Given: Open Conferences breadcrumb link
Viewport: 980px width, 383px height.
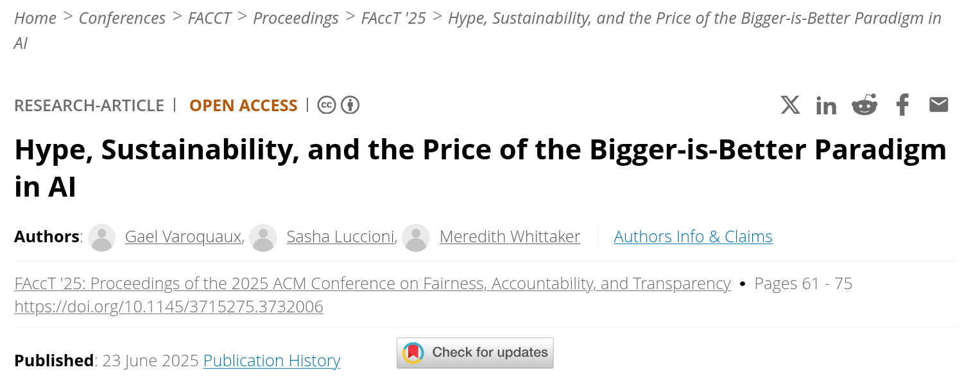Looking at the screenshot, I should point(122,18).
